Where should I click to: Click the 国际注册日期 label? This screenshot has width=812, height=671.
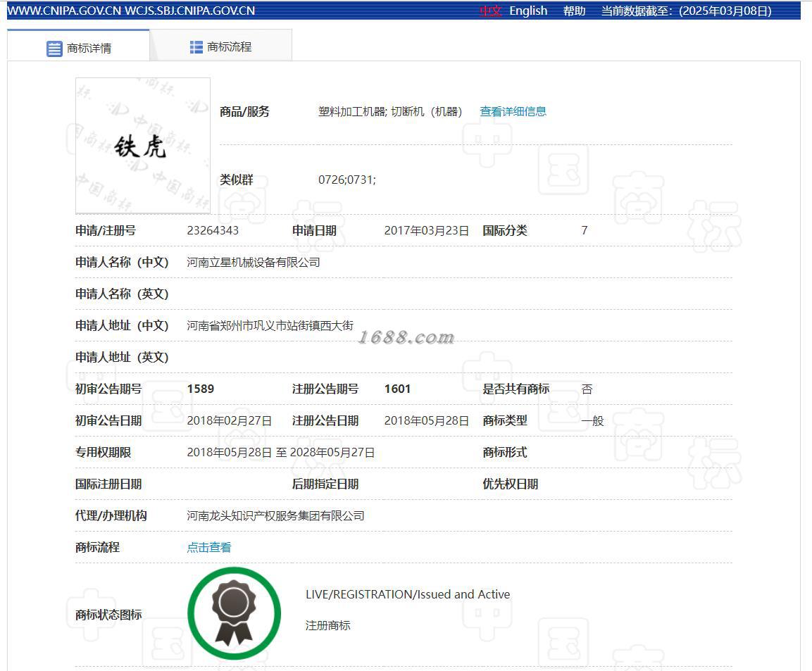click(x=108, y=484)
